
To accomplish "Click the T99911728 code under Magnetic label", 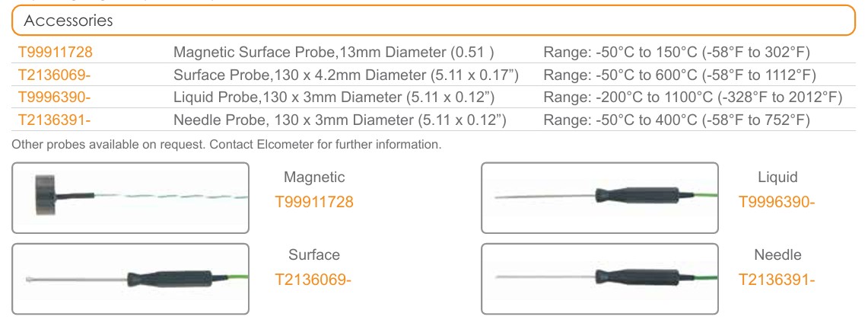I will click(x=313, y=202).
